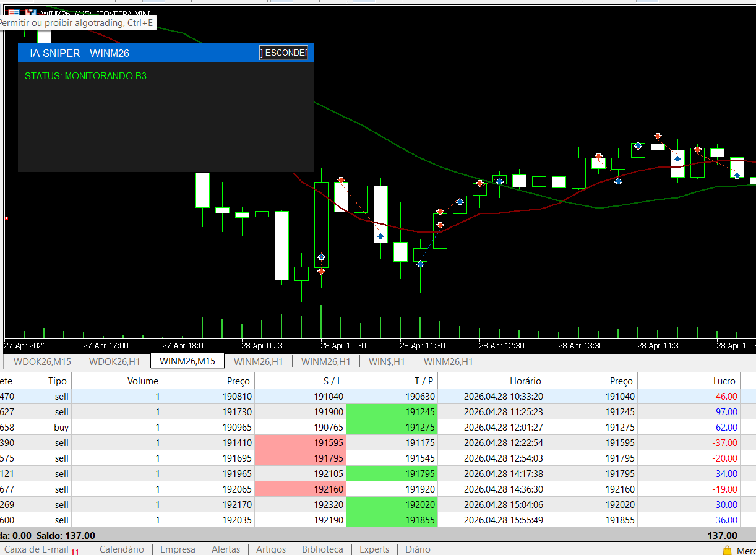Open the Depth of Market icon beside the chart title
The height and width of the screenshot is (555, 756).
(31, 12)
